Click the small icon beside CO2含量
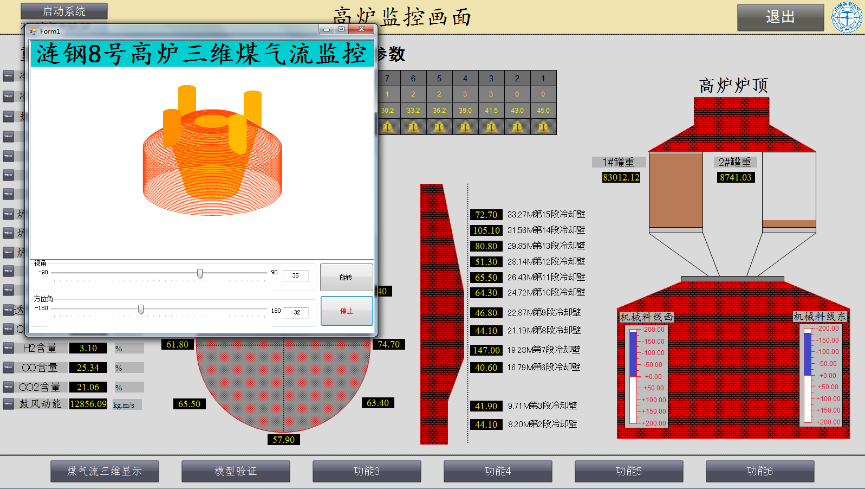 click(x=8, y=386)
